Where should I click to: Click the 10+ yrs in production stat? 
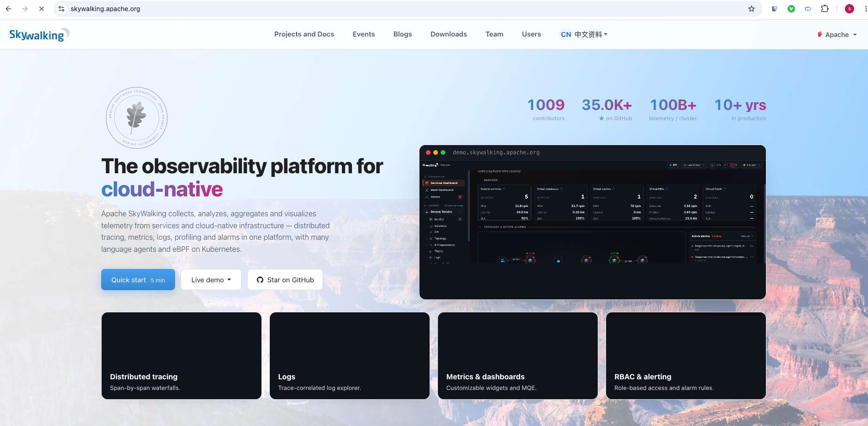point(741,110)
